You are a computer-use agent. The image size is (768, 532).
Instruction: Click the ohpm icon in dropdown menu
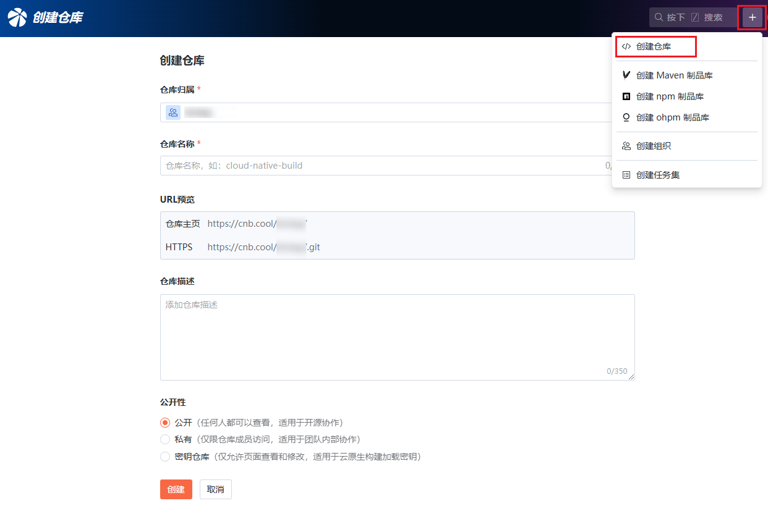tap(626, 117)
